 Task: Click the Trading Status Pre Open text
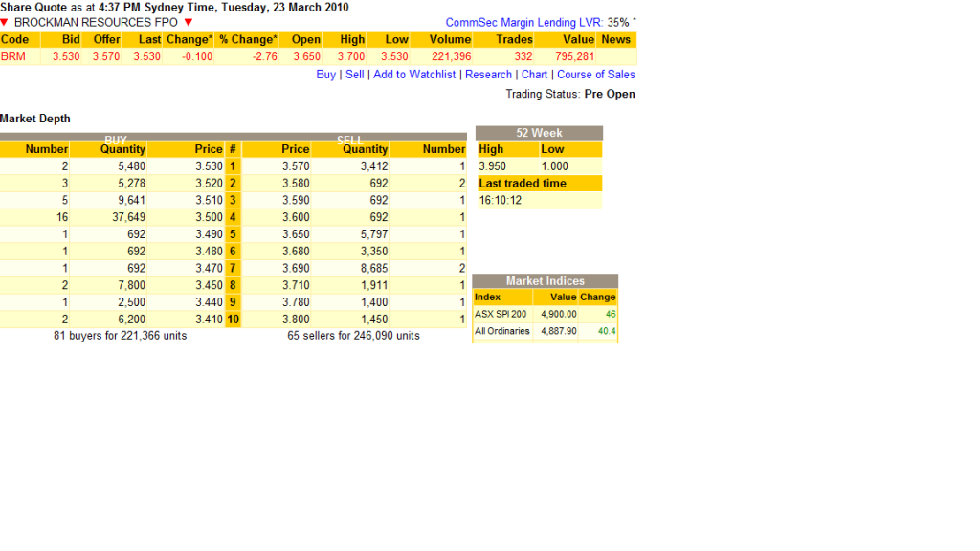pos(570,94)
